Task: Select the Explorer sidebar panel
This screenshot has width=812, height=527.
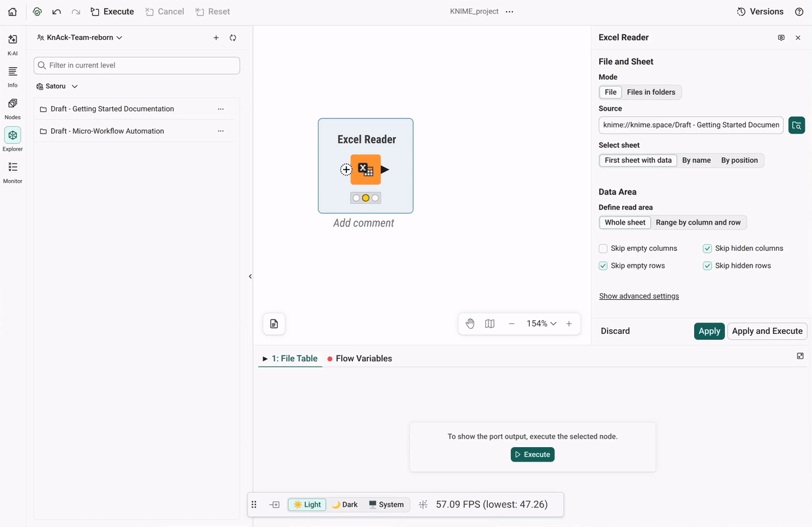Action: pos(12,140)
